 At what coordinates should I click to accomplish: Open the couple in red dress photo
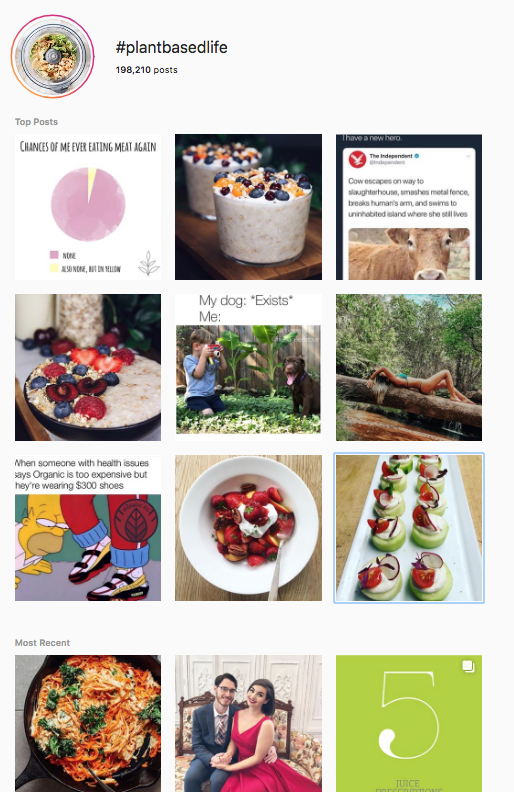[248, 723]
